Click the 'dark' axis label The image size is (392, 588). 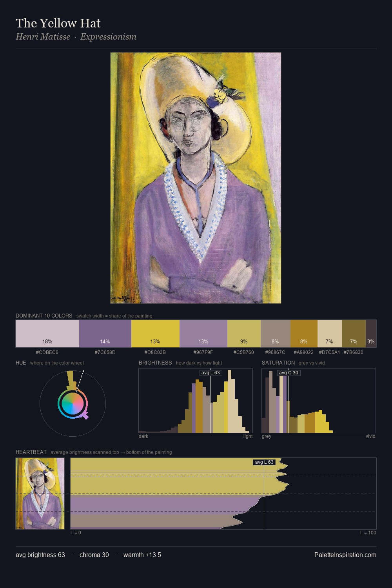click(143, 436)
